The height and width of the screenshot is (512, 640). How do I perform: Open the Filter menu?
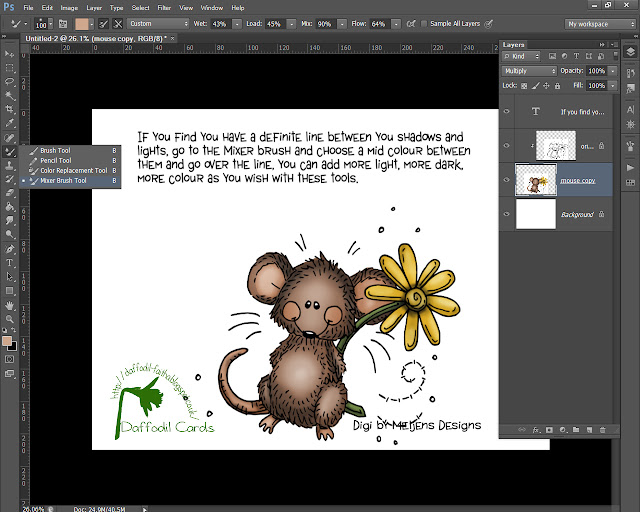tap(164, 8)
